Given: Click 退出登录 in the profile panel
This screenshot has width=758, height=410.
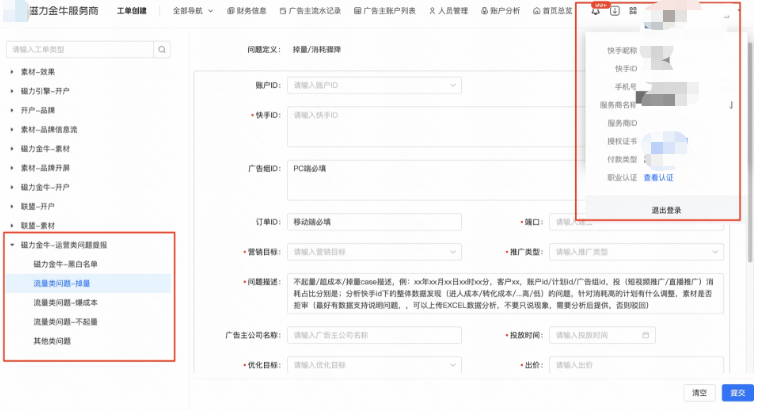Looking at the screenshot, I should pos(666,210).
